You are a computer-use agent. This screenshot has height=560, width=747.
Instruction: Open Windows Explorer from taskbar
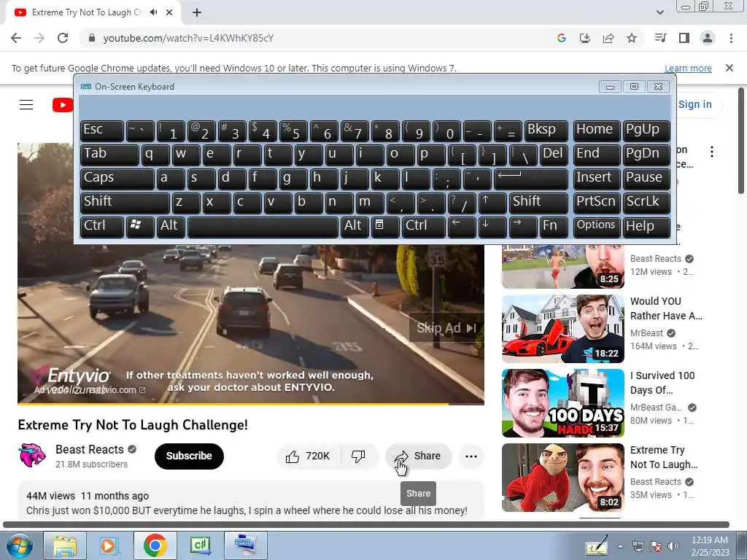pos(65,545)
